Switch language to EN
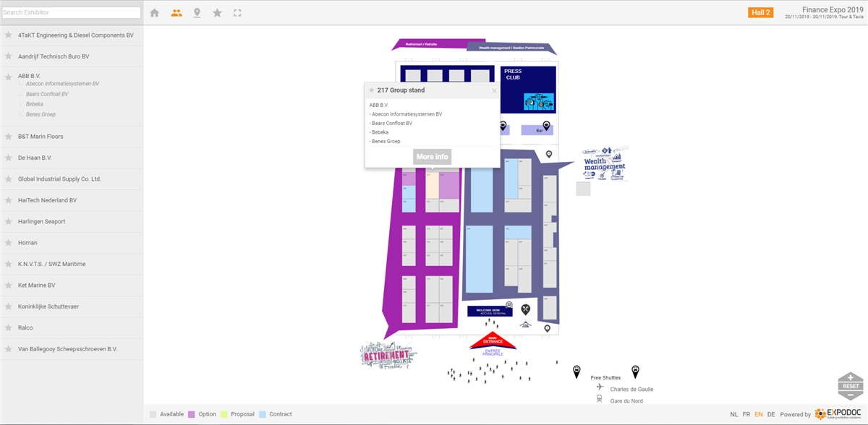868x425 pixels. 759,414
